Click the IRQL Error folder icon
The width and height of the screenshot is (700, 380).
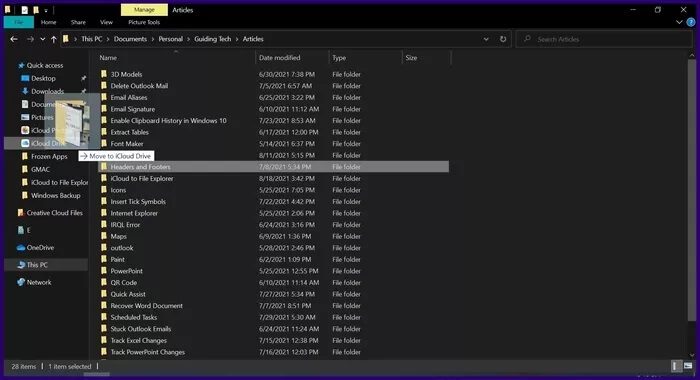pos(104,225)
